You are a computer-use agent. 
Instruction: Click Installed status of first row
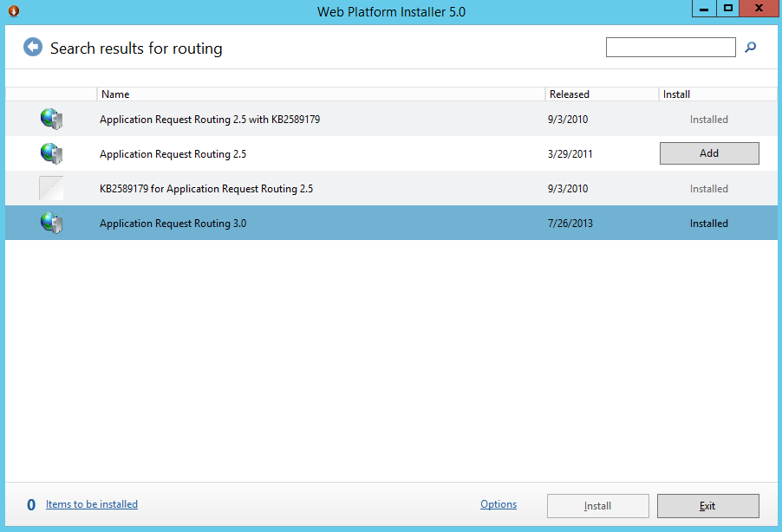pyautogui.click(x=708, y=120)
